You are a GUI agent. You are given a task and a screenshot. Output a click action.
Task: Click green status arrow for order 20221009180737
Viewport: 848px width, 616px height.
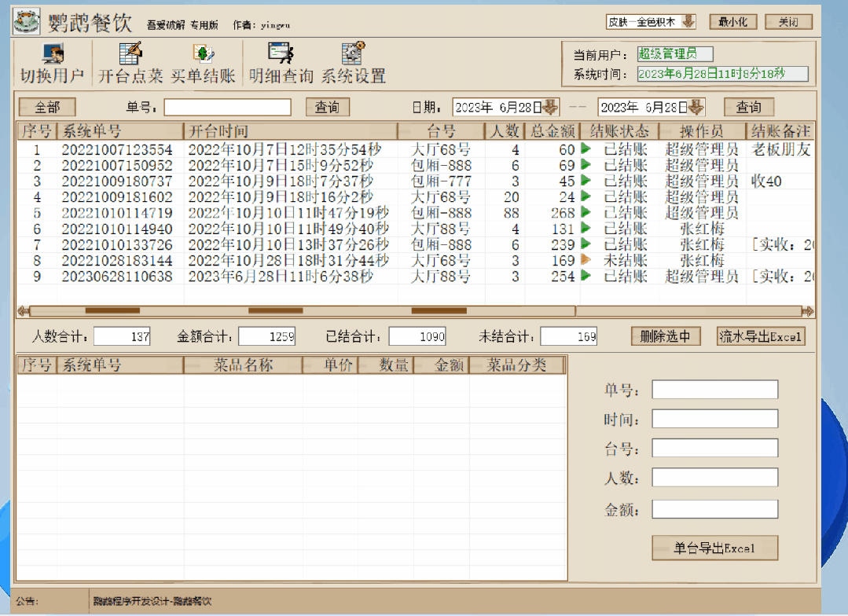tap(586, 180)
